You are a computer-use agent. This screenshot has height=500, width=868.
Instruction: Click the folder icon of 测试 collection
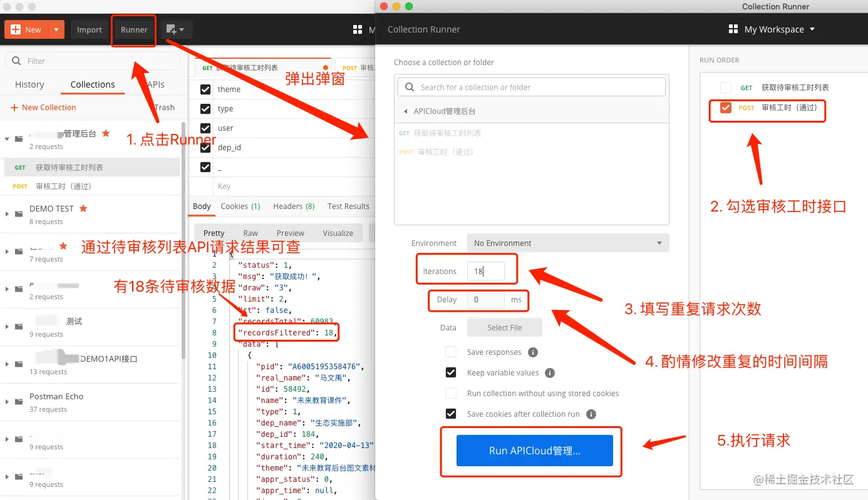(x=19, y=327)
